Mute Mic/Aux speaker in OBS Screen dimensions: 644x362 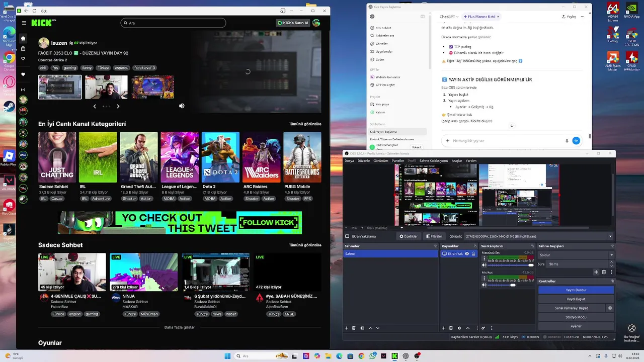[x=485, y=285]
